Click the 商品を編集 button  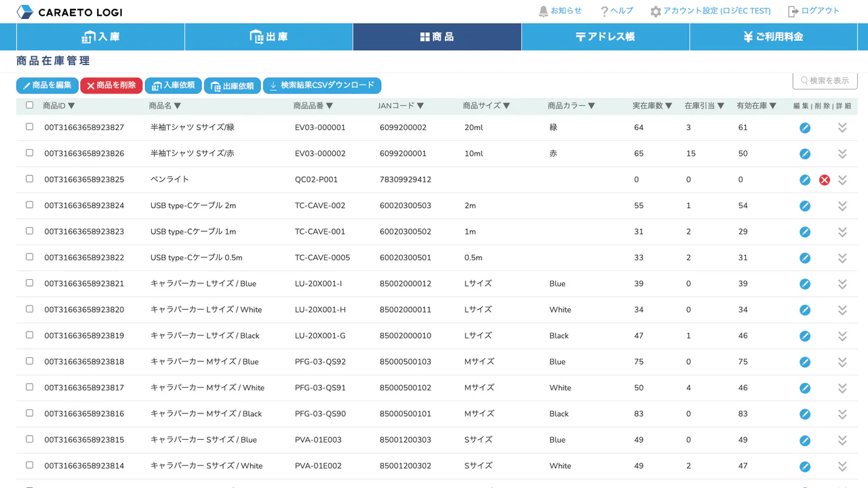tap(47, 85)
